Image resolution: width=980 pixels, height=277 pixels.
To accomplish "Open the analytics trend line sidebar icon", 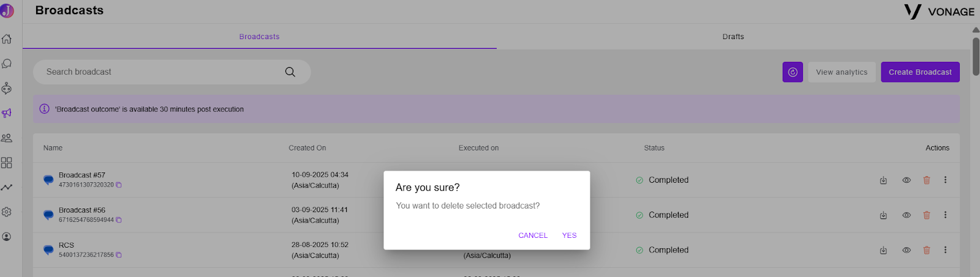I will [x=7, y=187].
